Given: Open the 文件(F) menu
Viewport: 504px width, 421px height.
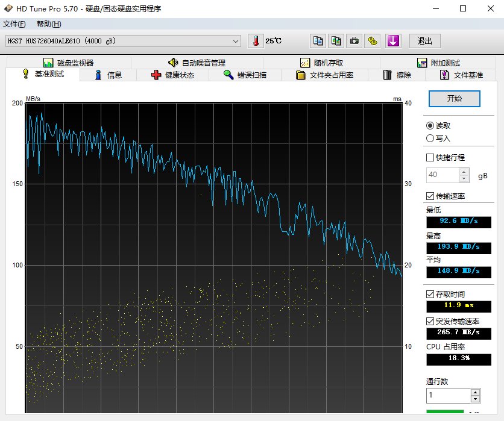Looking at the screenshot, I should (x=14, y=24).
